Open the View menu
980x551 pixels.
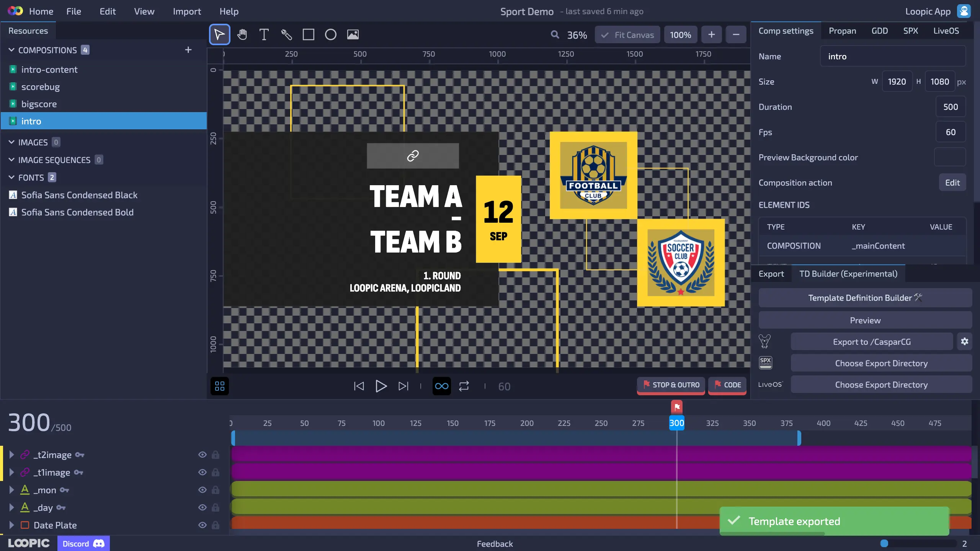coord(144,11)
